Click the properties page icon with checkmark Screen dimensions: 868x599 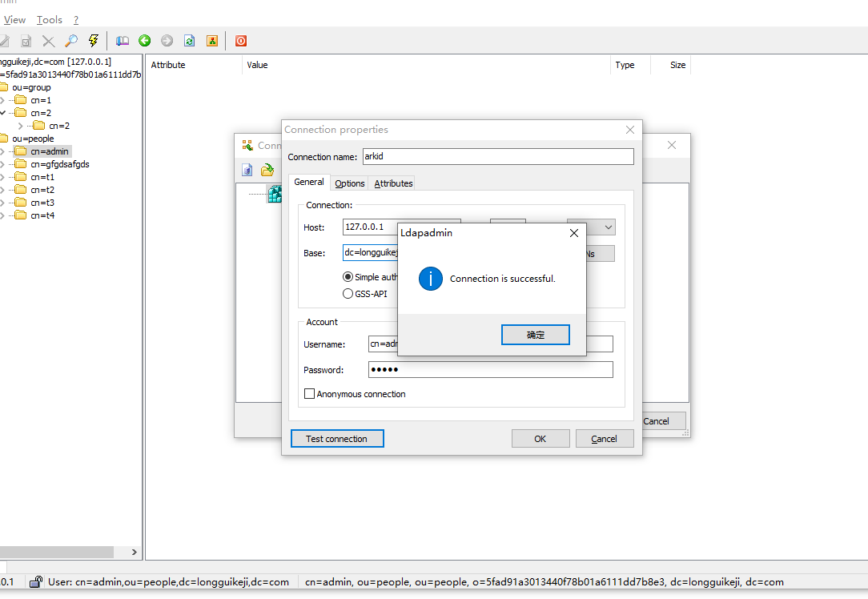(26, 41)
